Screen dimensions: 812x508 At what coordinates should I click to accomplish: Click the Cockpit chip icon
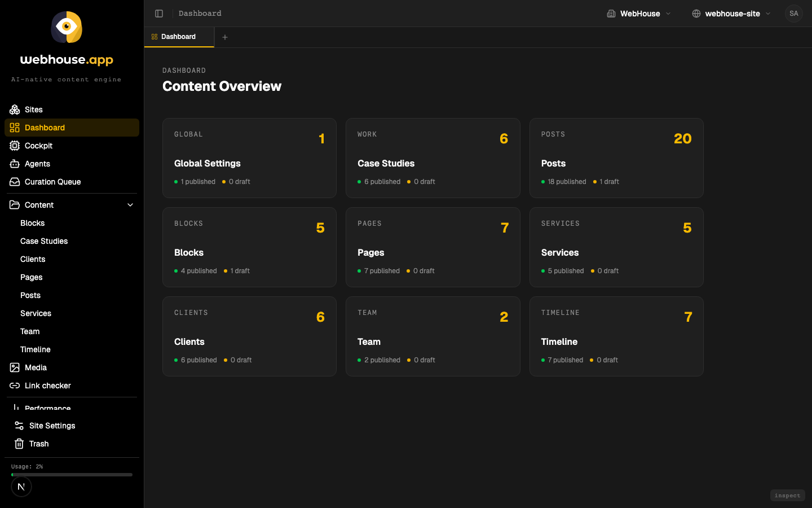15,146
